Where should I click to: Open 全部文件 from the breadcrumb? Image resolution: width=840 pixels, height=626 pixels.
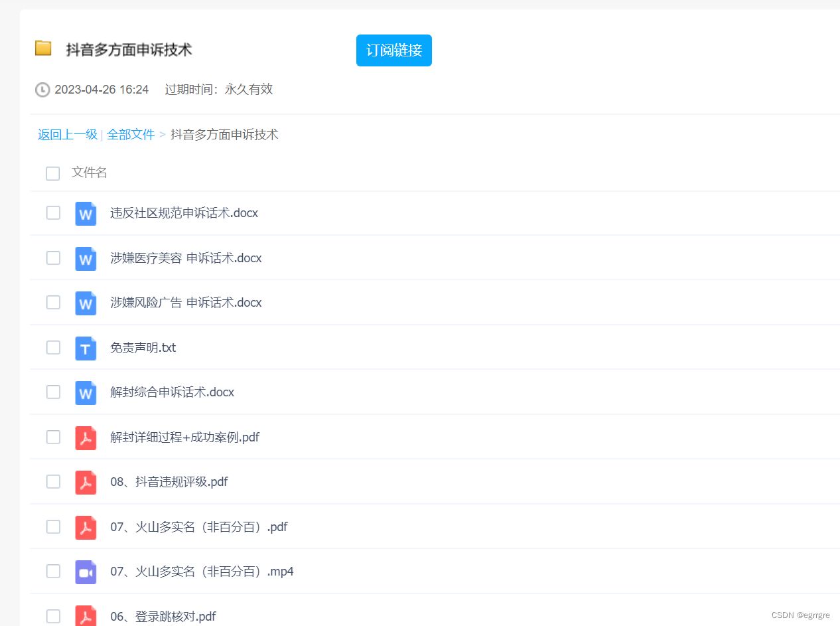click(x=131, y=134)
